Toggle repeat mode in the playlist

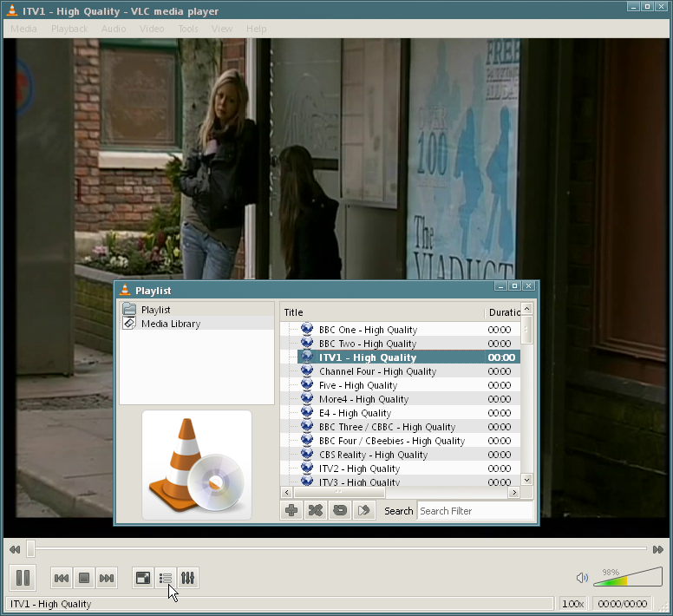pyautogui.click(x=340, y=510)
